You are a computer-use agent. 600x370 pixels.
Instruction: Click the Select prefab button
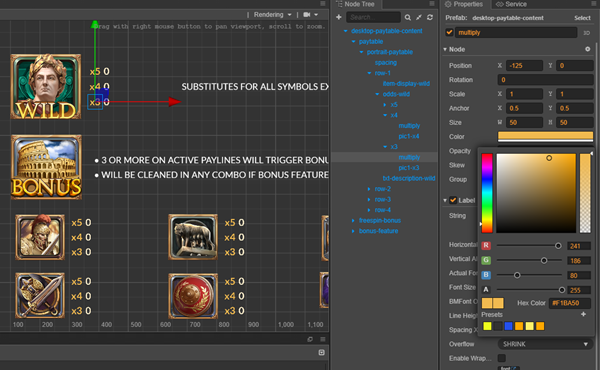tap(582, 18)
